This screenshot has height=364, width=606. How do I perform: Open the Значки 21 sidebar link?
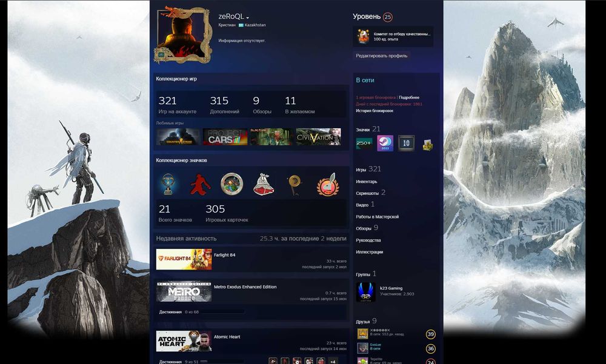[368, 129]
